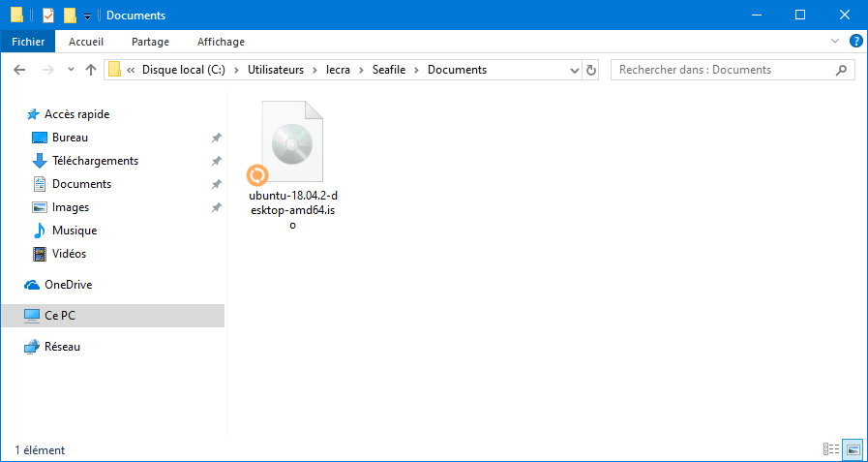Open Musique in the navigation pane
Screen dimensions: 868x462
[x=75, y=231]
